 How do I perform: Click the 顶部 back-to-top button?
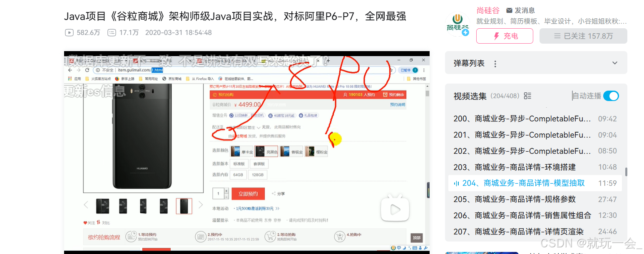(x=416, y=237)
